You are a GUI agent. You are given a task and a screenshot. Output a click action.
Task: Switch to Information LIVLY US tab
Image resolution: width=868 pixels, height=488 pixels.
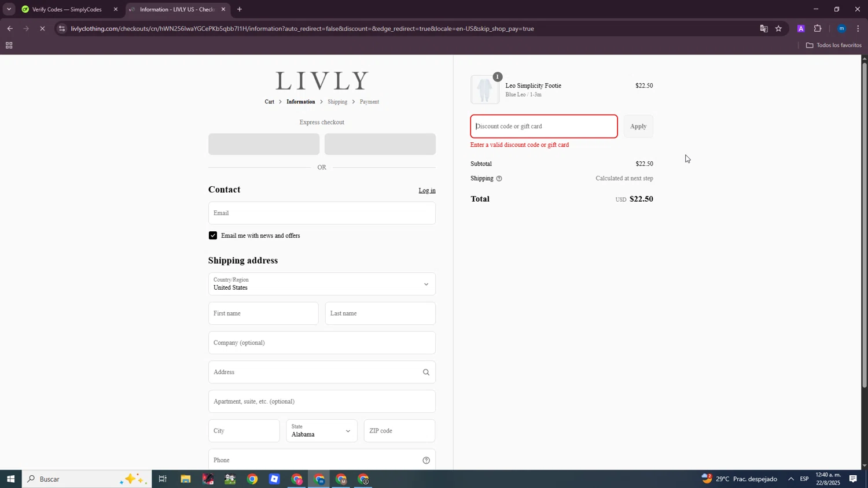click(x=177, y=9)
